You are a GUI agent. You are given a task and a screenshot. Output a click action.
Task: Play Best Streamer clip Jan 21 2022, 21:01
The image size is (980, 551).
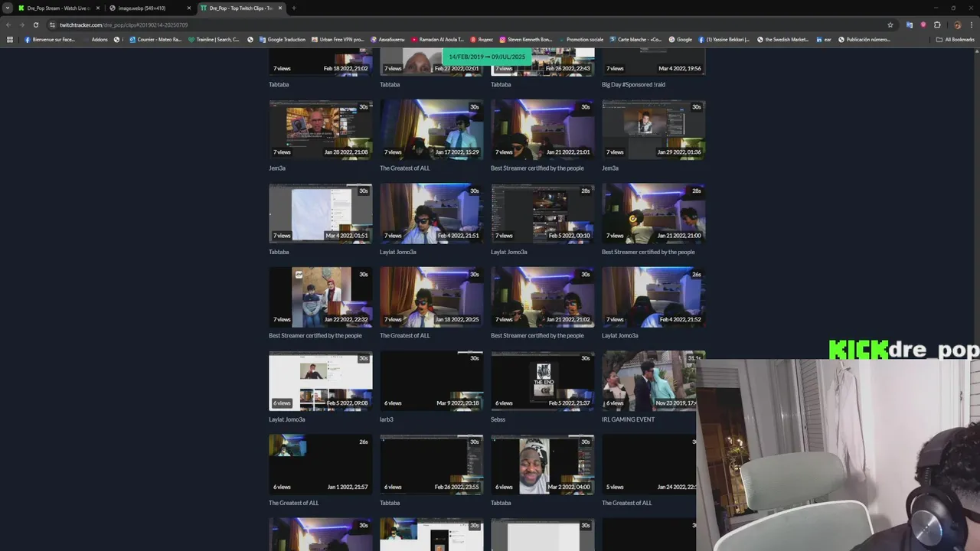pyautogui.click(x=543, y=129)
